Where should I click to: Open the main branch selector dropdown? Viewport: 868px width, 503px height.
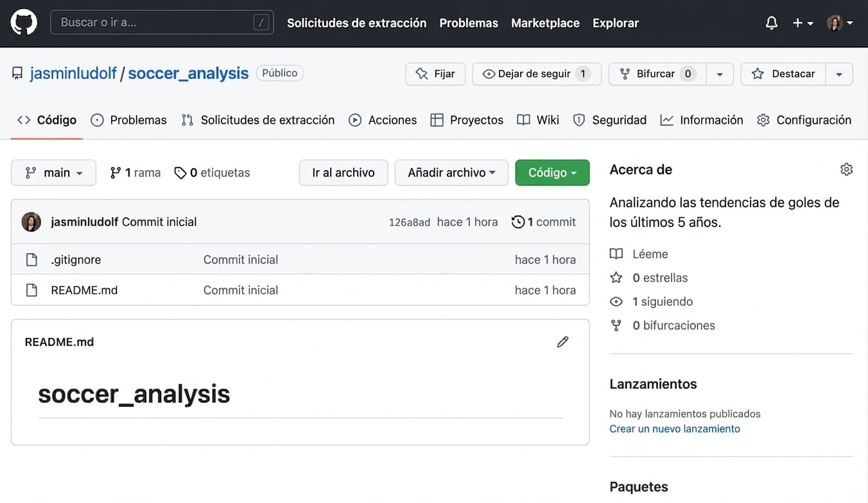coord(53,173)
